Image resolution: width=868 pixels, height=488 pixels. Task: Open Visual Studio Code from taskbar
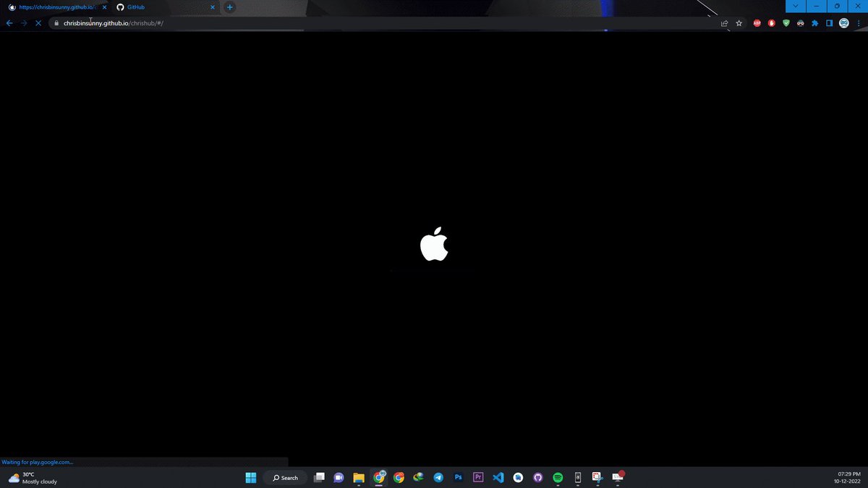498,478
